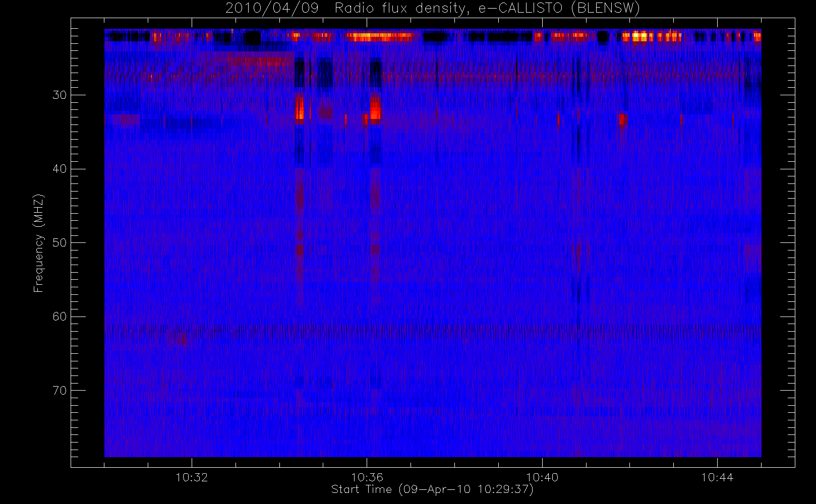Click the 50 MHz frequency tick label
This screenshot has height=504, width=816.
pos(60,243)
